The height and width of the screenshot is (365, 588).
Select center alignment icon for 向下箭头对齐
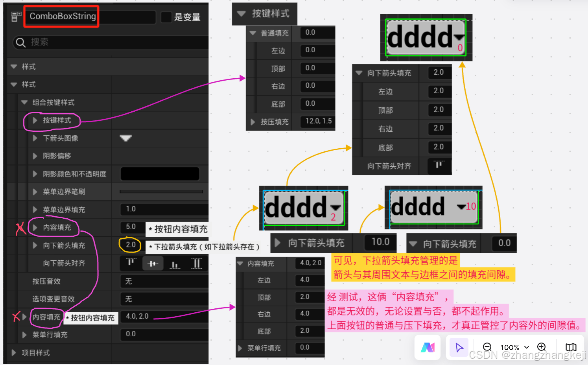click(x=153, y=263)
